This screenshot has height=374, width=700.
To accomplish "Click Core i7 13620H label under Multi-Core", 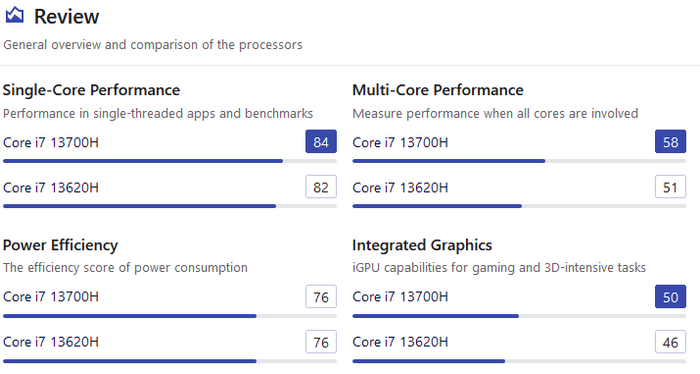I will click(400, 187).
